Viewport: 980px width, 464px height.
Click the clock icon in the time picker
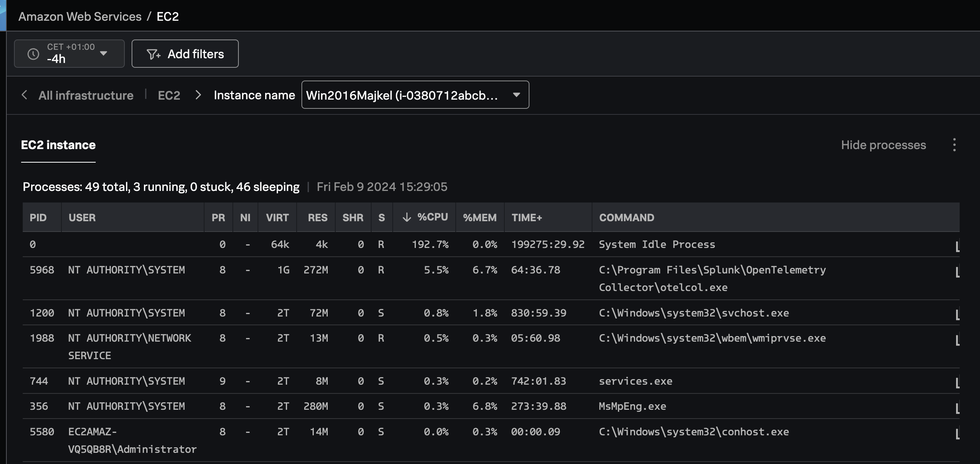click(33, 53)
